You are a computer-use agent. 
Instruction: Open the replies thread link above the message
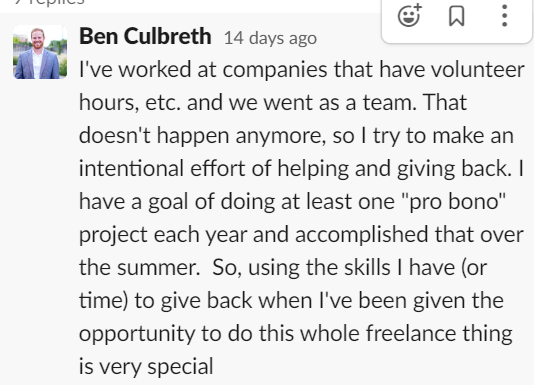click(49, 2)
